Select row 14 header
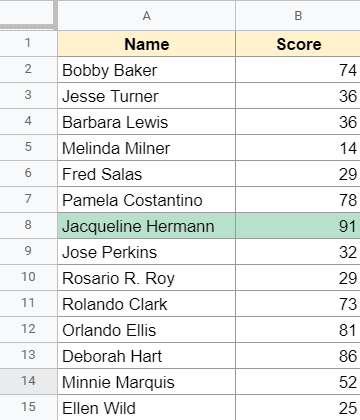The image size is (360, 420). [28, 381]
